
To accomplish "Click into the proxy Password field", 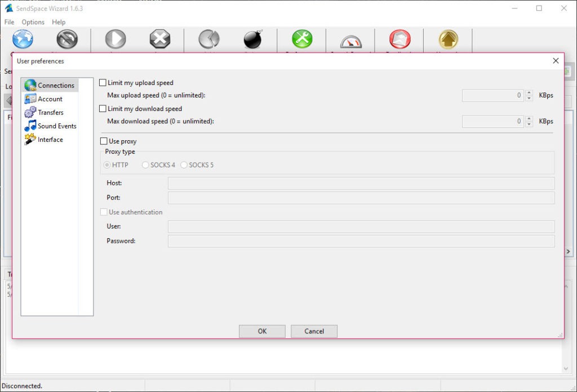I will [x=361, y=241].
